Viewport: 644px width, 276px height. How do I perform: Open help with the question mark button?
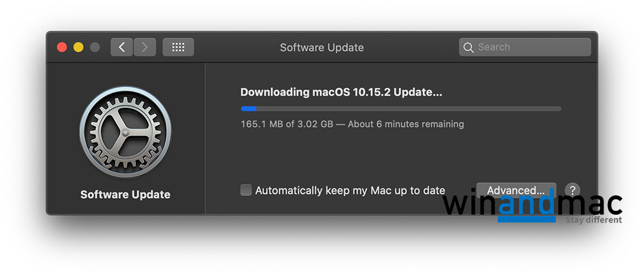(x=573, y=190)
